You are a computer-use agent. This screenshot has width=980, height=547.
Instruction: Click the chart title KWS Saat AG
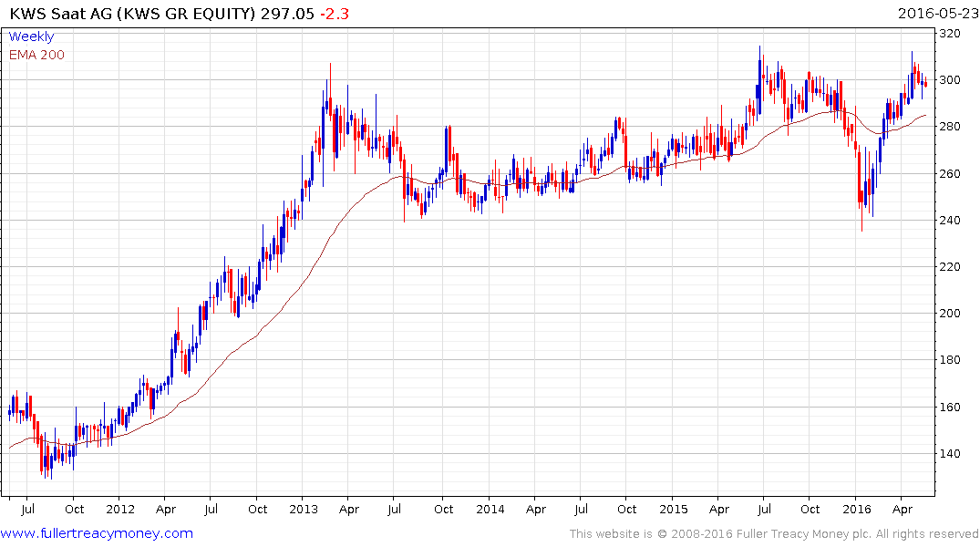(x=61, y=14)
